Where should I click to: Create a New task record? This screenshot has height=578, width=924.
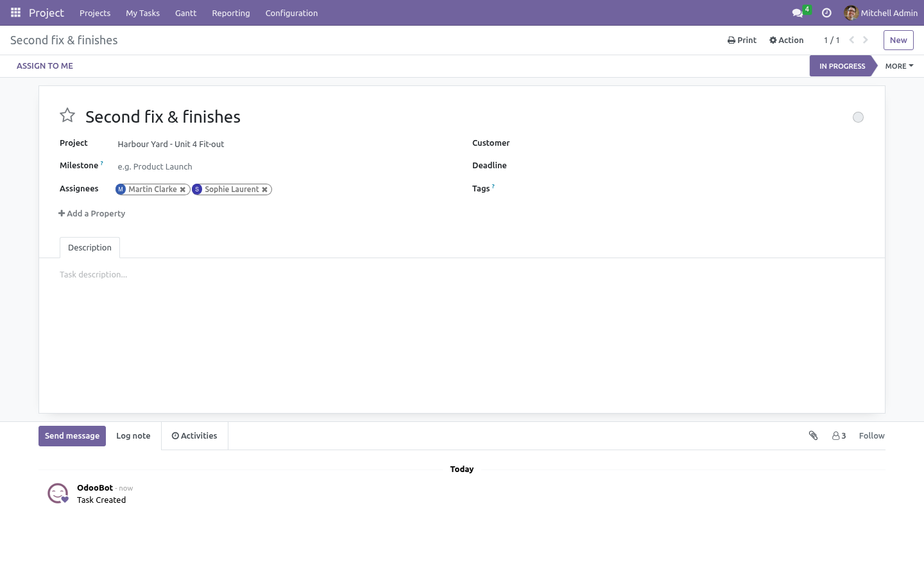click(898, 40)
